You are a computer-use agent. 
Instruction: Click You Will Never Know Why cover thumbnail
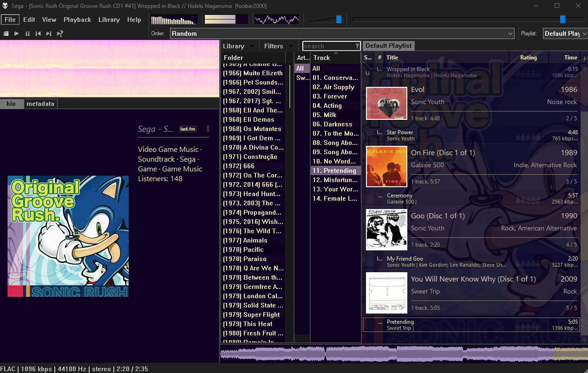(x=386, y=293)
